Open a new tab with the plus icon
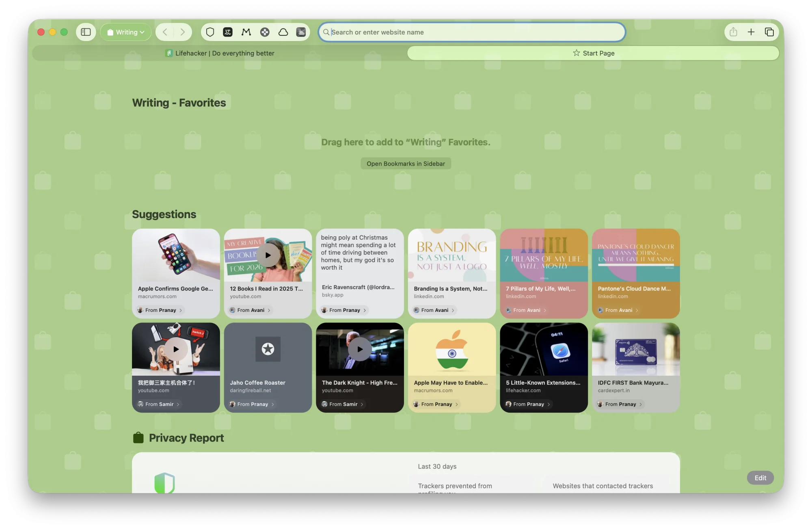This screenshot has width=812, height=530. point(751,32)
